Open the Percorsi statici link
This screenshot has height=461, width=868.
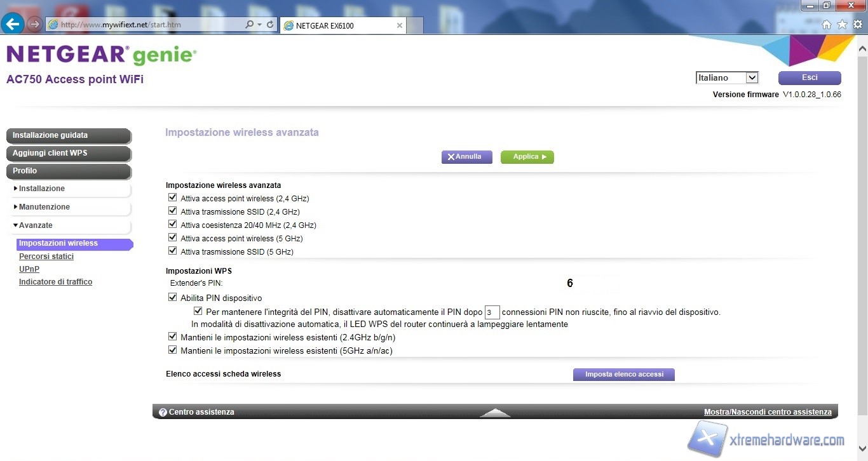(46, 257)
